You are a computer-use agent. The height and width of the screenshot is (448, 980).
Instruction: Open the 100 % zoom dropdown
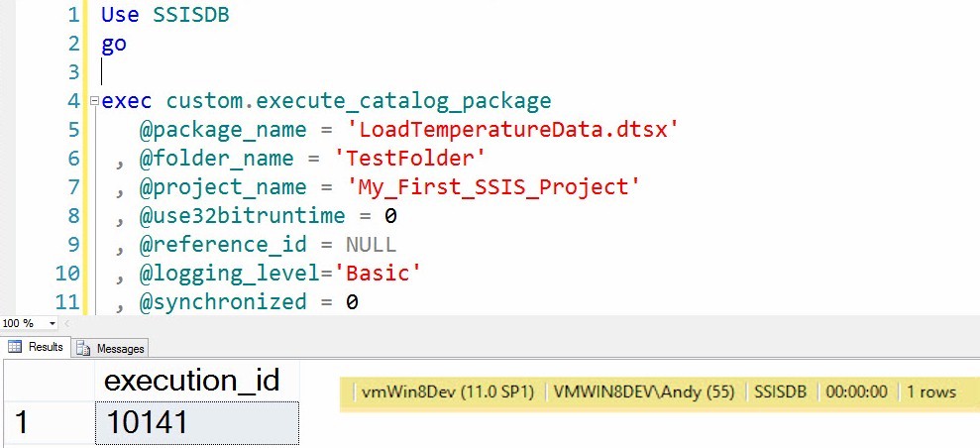click(51, 323)
